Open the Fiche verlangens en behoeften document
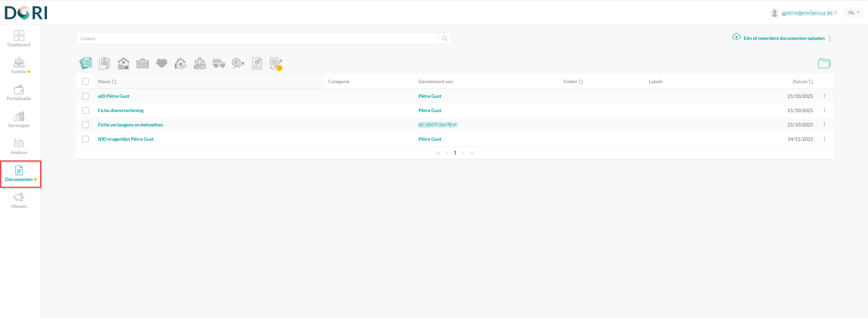 click(130, 125)
